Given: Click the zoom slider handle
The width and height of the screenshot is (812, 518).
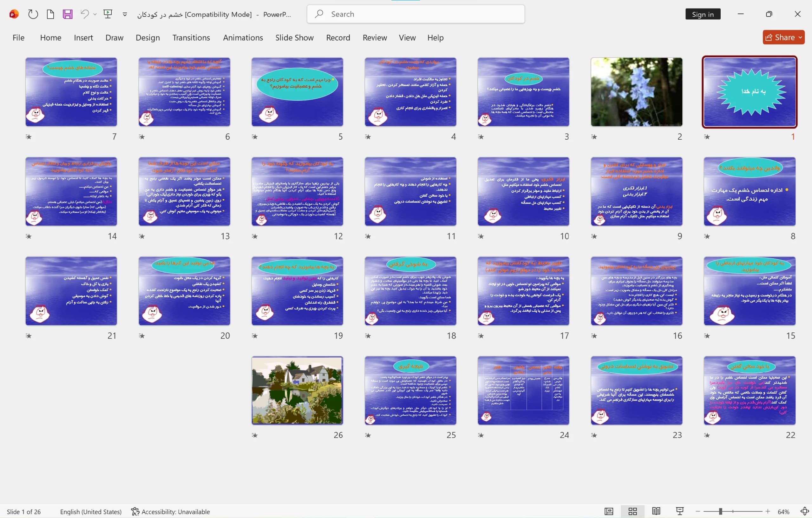Looking at the screenshot, I should (720, 512).
